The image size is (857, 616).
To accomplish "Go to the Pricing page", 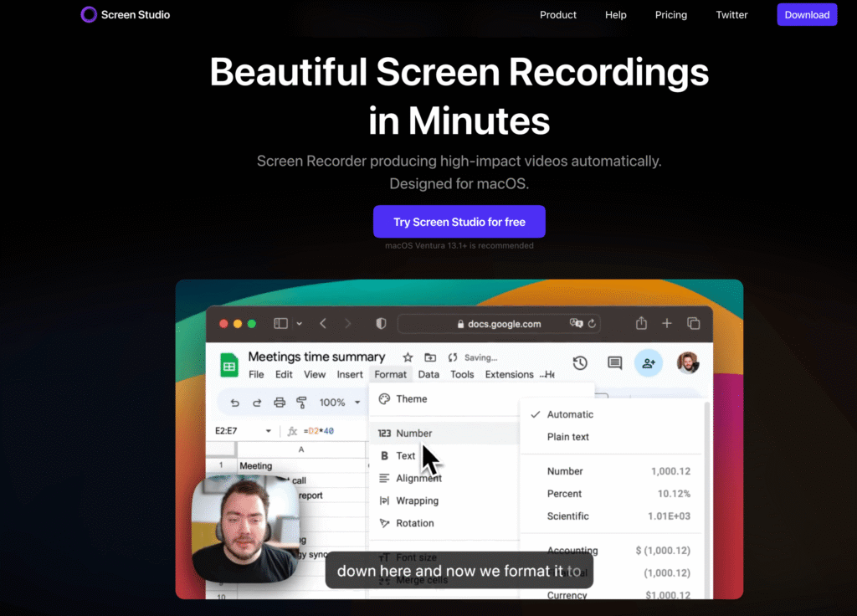I will pos(670,15).
